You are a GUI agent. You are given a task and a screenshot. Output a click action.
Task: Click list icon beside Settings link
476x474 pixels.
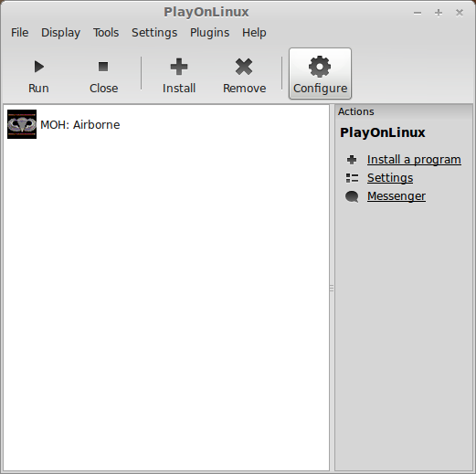coord(352,178)
